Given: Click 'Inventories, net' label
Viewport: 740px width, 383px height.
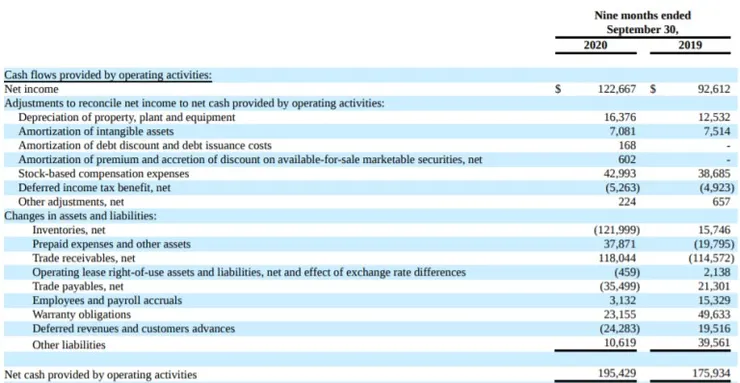Looking at the screenshot, I should (x=69, y=230).
